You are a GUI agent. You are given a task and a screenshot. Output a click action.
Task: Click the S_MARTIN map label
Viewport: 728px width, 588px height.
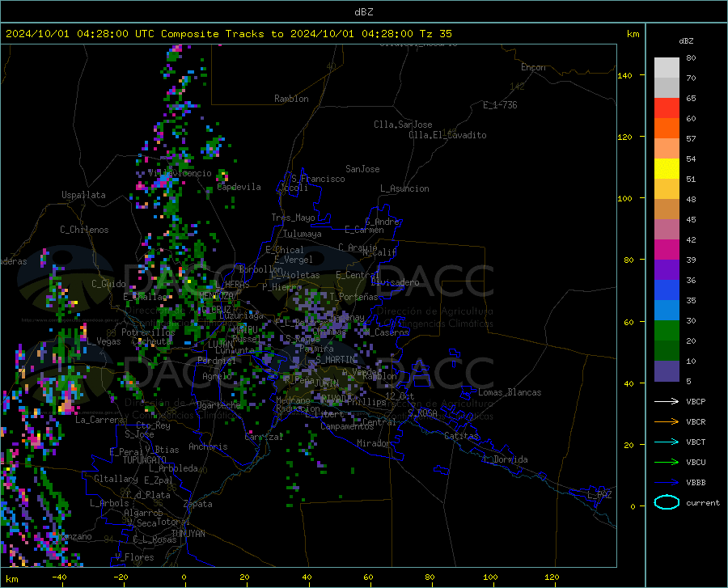(x=336, y=360)
